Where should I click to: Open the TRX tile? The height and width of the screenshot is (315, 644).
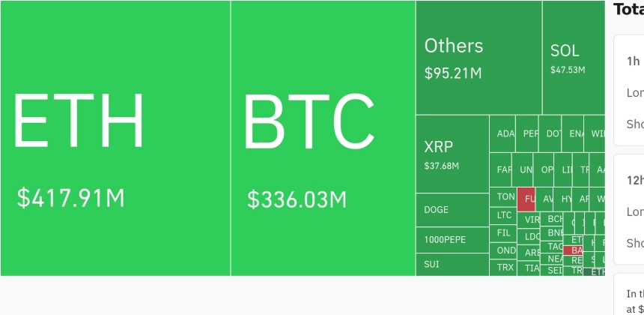(x=503, y=267)
